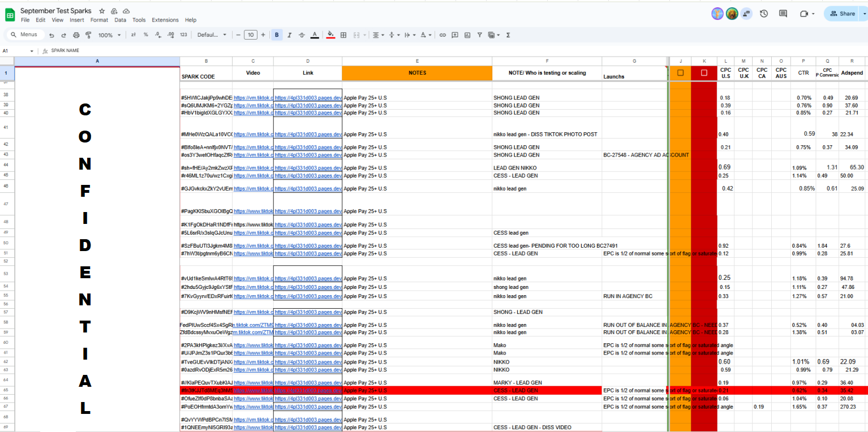Open the Extensions menu
The width and height of the screenshot is (868, 432).
(x=165, y=20)
